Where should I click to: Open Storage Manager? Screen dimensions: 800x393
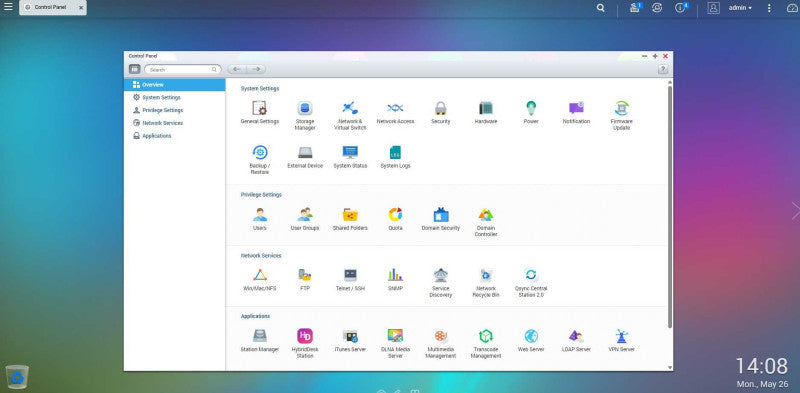point(305,115)
